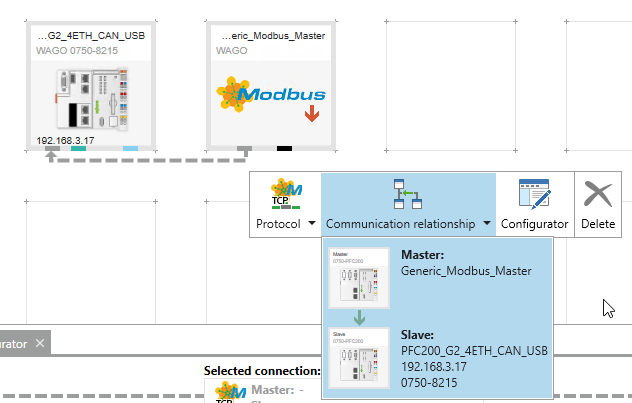Click the Modbus TCP protocol icon
This screenshot has width=632, height=403.
click(x=286, y=194)
